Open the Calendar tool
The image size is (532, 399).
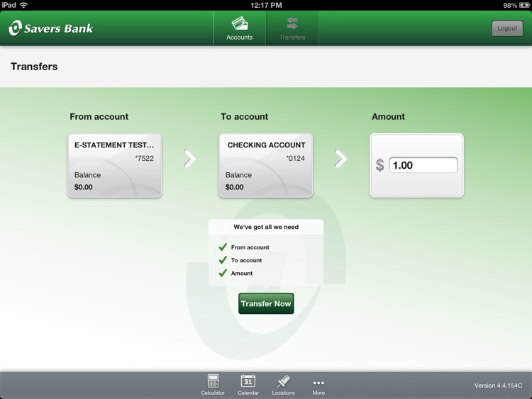pyautogui.click(x=248, y=385)
